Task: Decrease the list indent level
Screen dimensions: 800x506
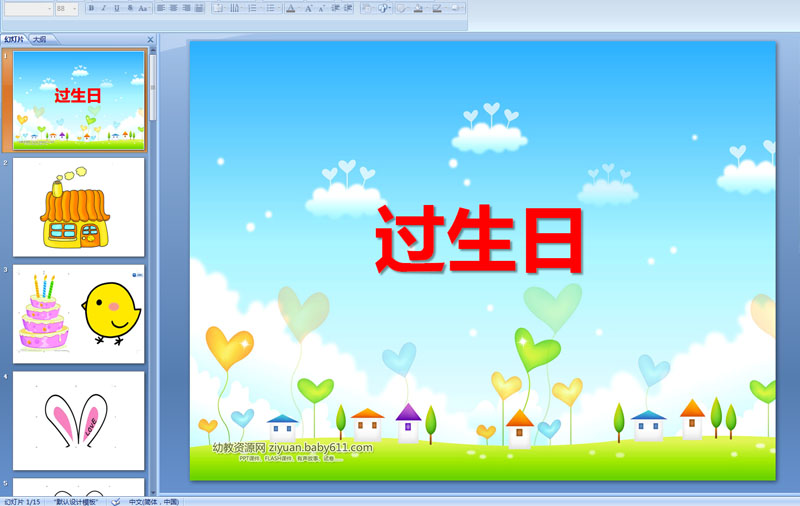Action: tap(335, 8)
